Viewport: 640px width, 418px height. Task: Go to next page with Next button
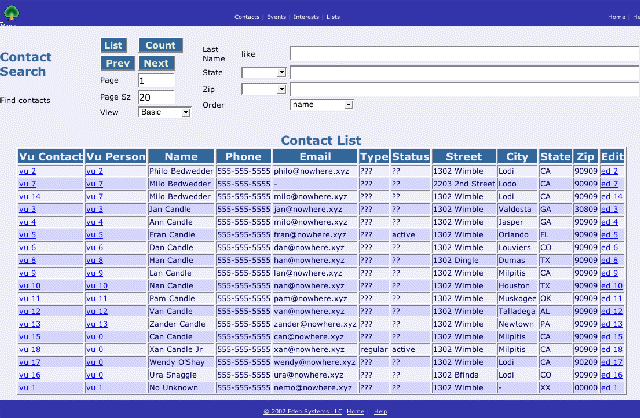pyautogui.click(x=156, y=63)
